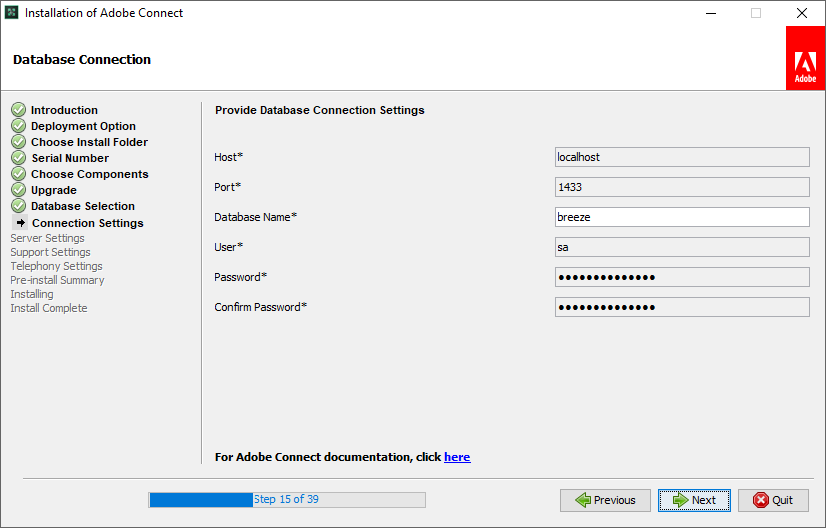826x528 pixels.
Task: Click the Password* field label
Action: coord(240,277)
